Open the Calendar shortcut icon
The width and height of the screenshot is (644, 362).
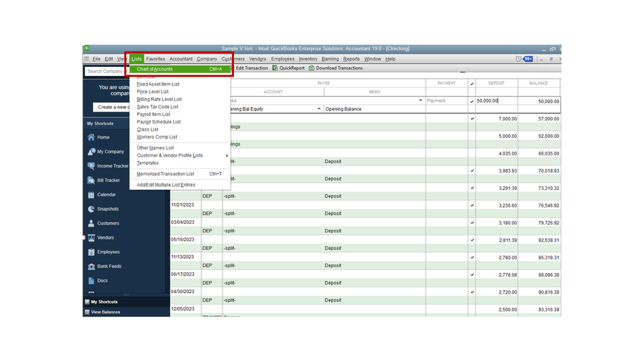click(91, 195)
